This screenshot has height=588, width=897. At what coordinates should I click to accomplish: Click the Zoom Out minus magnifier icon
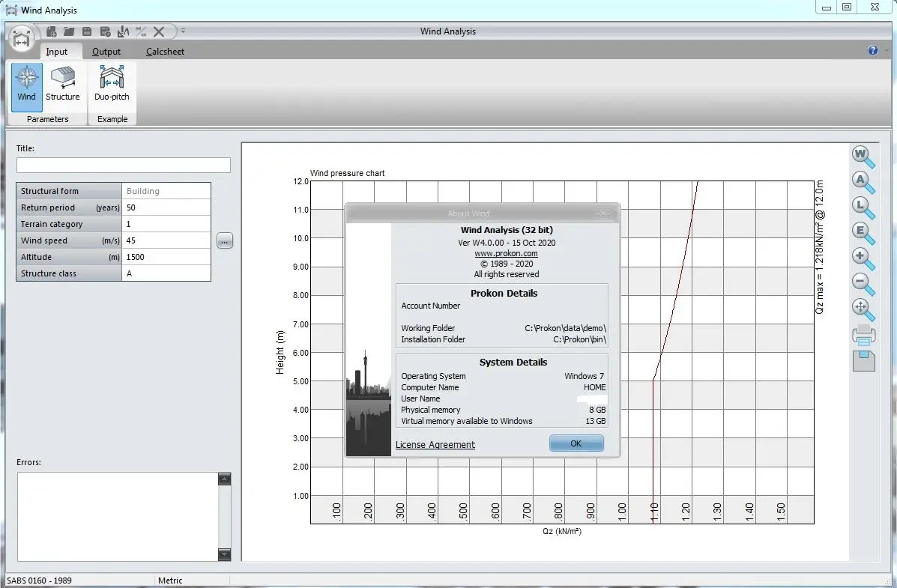(863, 285)
